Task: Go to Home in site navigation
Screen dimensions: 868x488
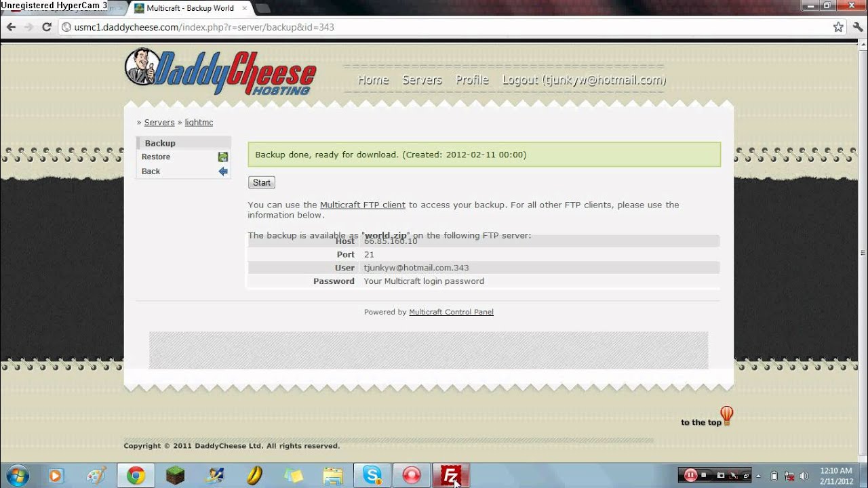Action: point(373,80)
